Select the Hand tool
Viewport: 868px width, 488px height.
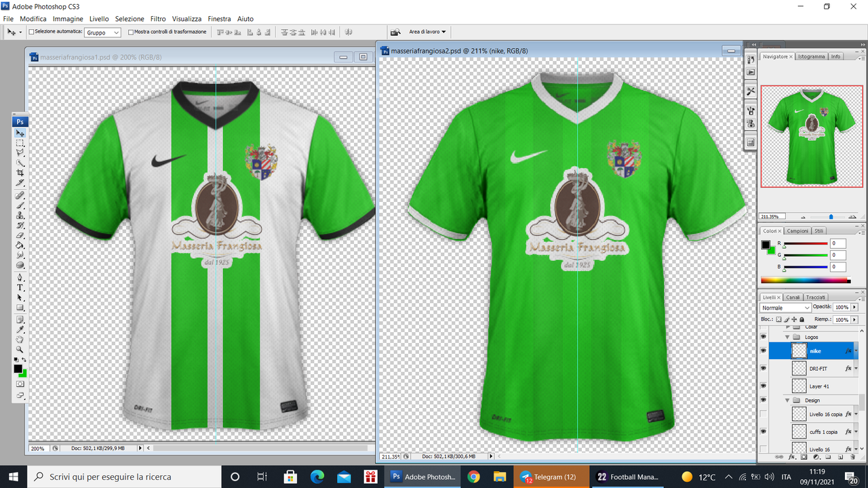20,340
